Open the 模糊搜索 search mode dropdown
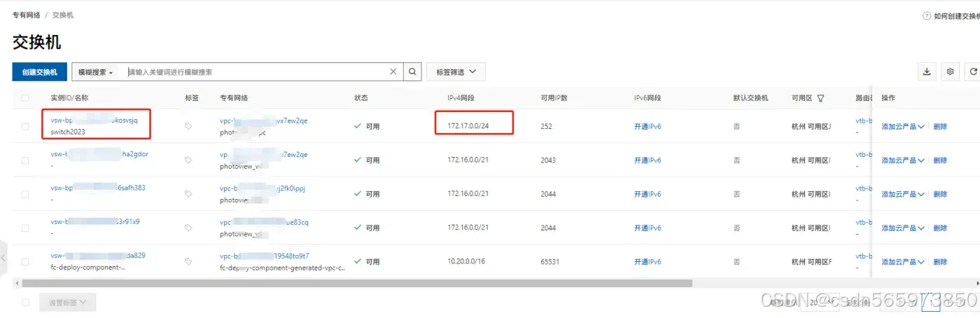The image size is (980, 318). (95, 72)
